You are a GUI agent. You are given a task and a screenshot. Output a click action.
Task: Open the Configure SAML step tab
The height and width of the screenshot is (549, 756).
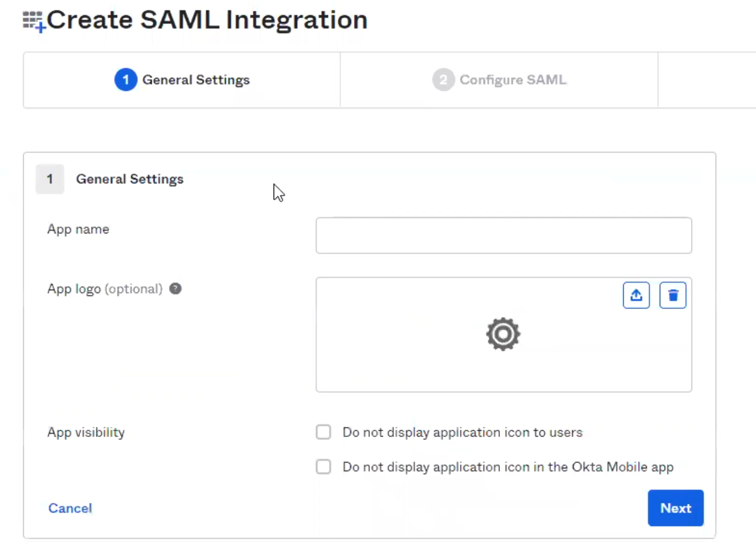499,80
